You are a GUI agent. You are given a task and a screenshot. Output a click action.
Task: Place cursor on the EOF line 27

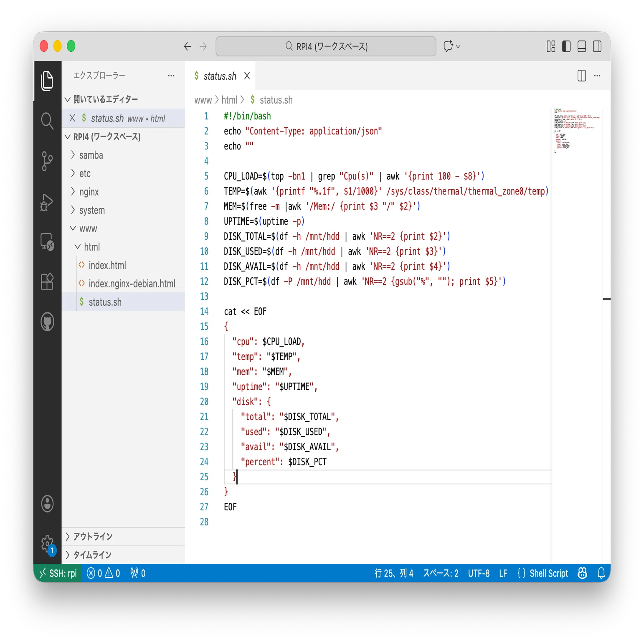pyautogui.click(x=230, y=507)
